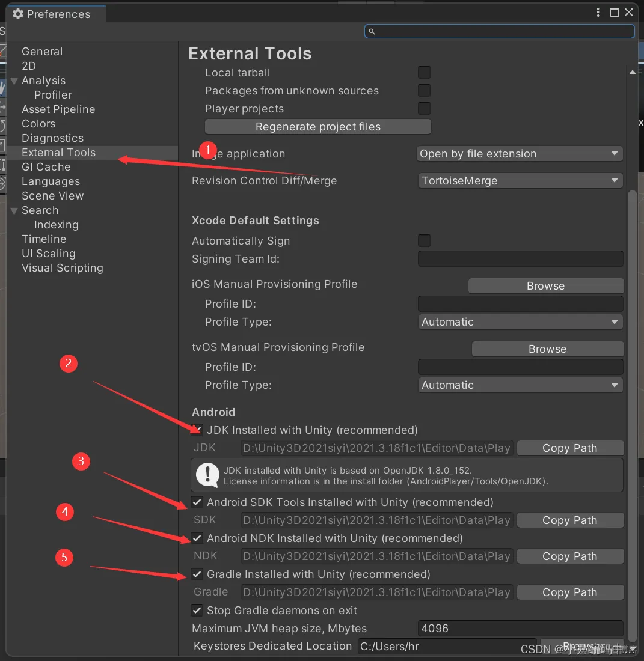Viewport: 644px width, 661px height.
Task: Open Asset Pipeline preferences
Action: [x=58, y=109]
